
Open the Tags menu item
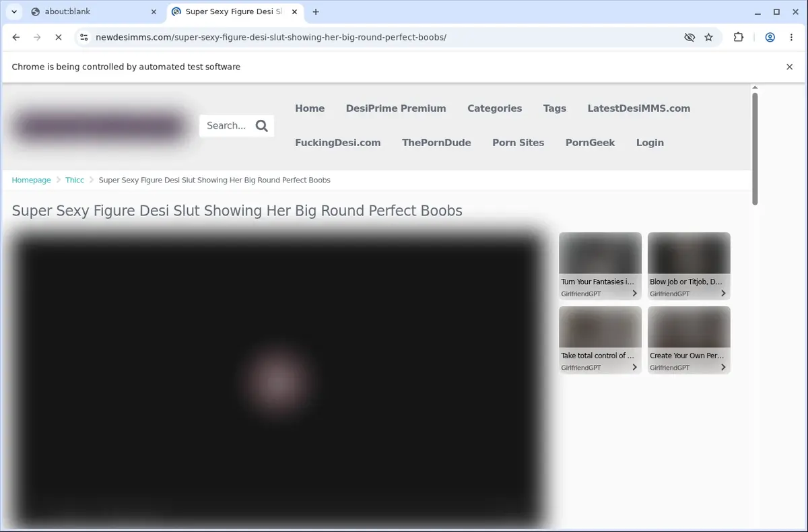tap(555, 108)
